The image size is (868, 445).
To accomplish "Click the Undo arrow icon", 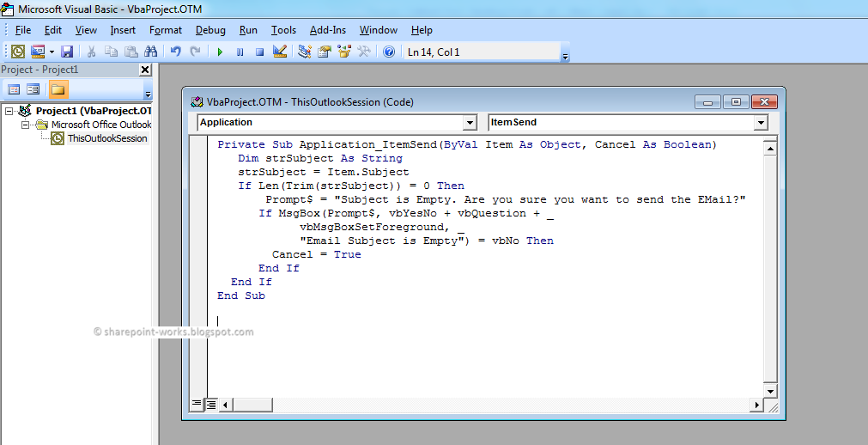I will tap(175, 52).
